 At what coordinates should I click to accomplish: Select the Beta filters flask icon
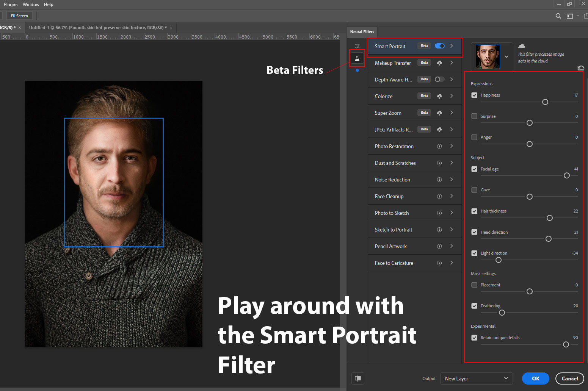point(357,58)
